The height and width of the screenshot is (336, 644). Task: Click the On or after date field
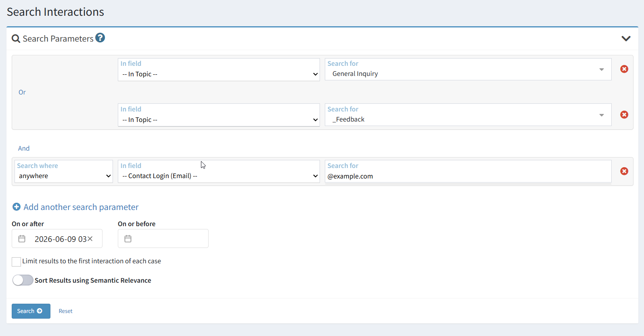[x=57, y=239]
